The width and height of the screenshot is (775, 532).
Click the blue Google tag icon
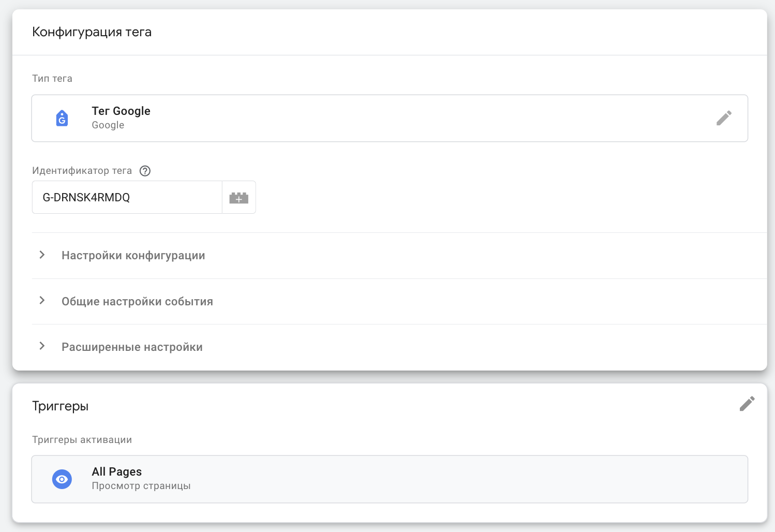62,118
